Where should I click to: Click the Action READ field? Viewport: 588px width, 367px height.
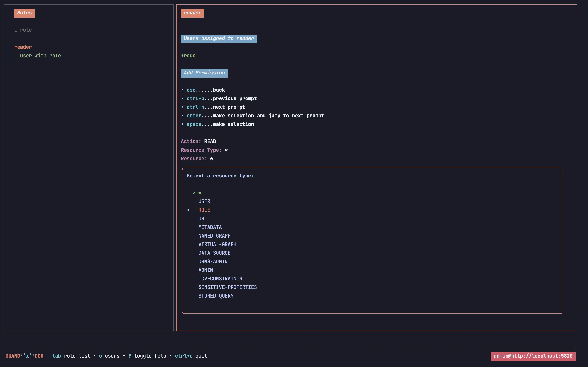click(x=210, y=142)
